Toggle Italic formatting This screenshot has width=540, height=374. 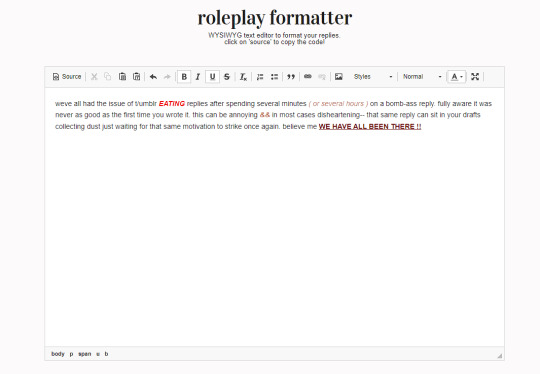coord(198,76)
